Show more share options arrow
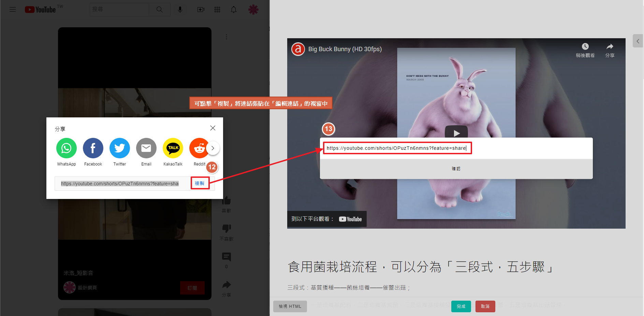 (213, 148)
